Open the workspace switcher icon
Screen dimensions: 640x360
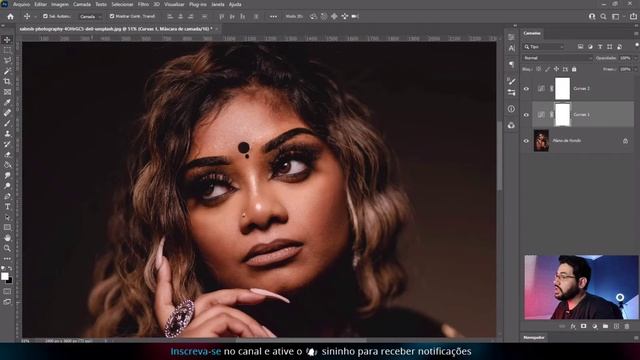tap(616, 16)
